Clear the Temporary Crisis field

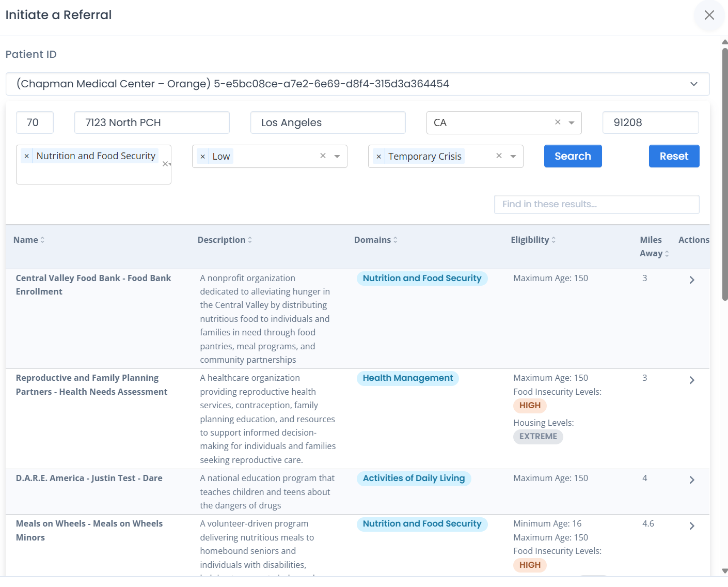(x=499, y=156)
